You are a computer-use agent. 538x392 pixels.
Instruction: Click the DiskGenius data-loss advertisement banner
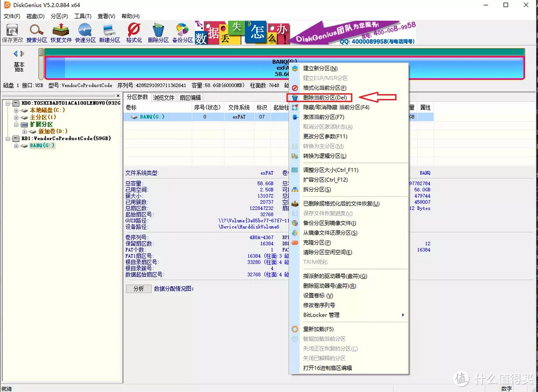click(305, 33)
